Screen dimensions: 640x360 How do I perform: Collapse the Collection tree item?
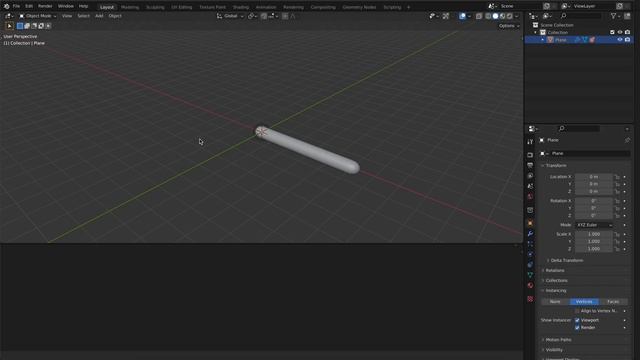pos(536,32)
